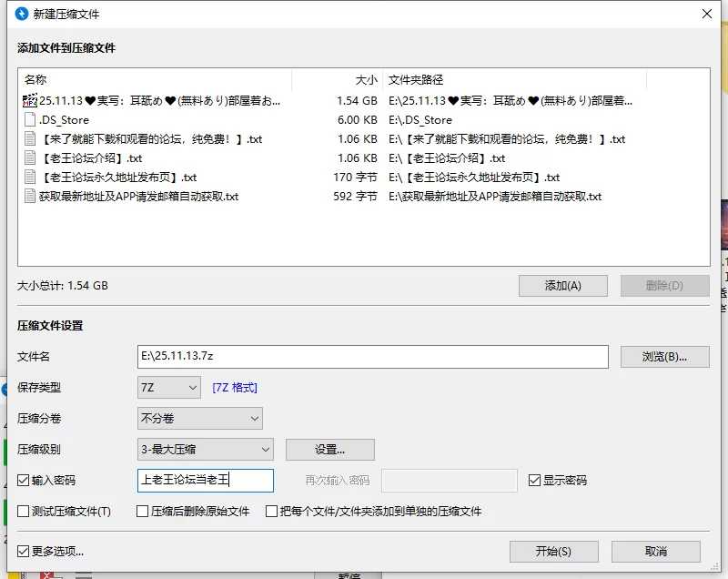Click the 【老王论坛永久地址发布页】.txt document icon
This screenshot has width=728, height=579.
tap(30, 177)
